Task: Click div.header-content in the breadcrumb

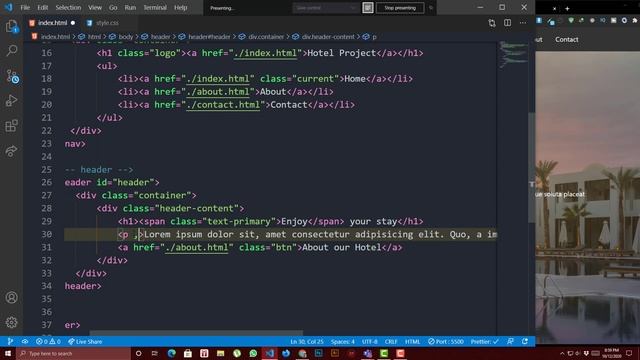Action: (x=328, y=37)
